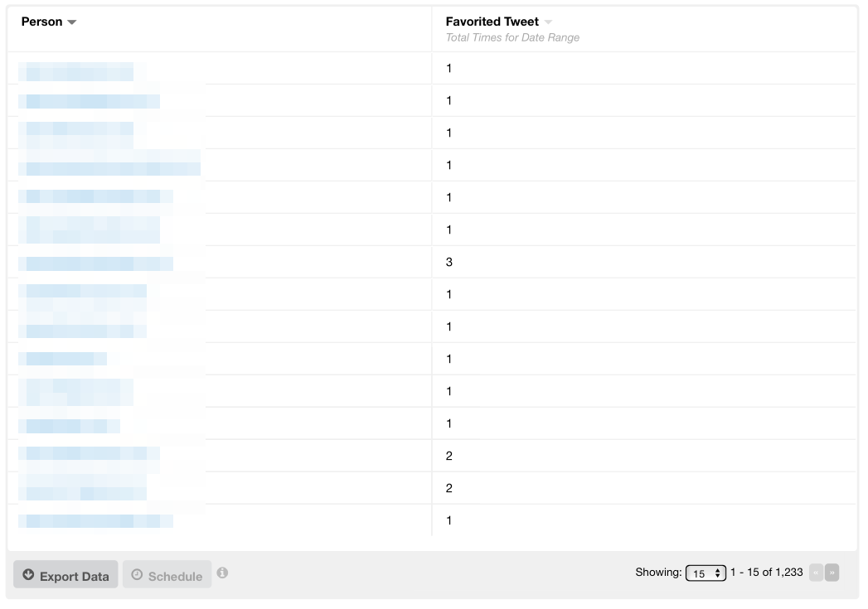The height and width of the screenshot is (609, 868).
Task: Click the pagination text 1 - 15 of 1,233
Action: pos(767,573)
